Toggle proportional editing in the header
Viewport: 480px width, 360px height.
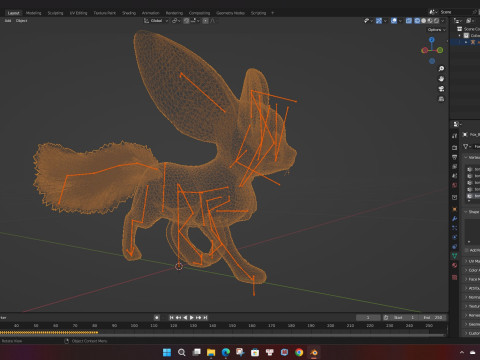[x=206, y=21]
